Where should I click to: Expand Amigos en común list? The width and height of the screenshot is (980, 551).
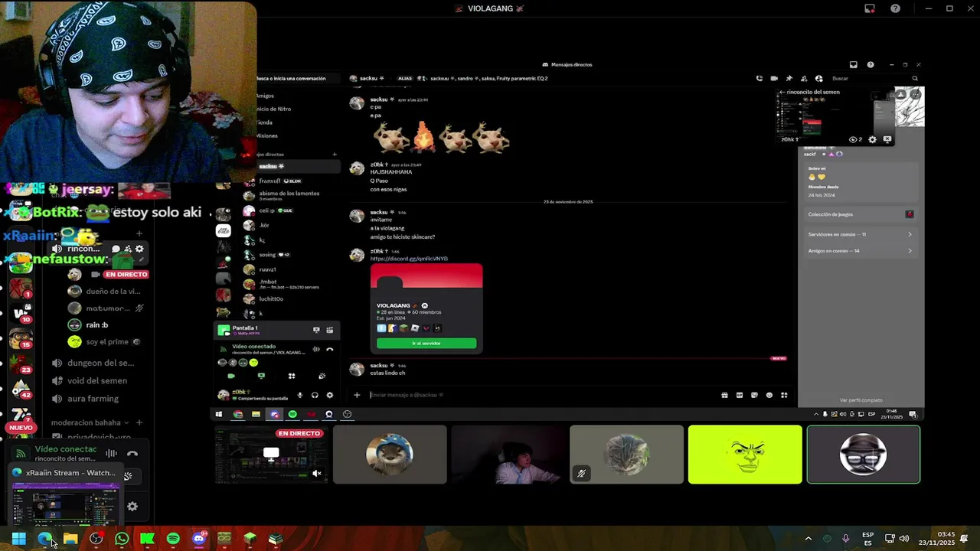pos(861,251)
